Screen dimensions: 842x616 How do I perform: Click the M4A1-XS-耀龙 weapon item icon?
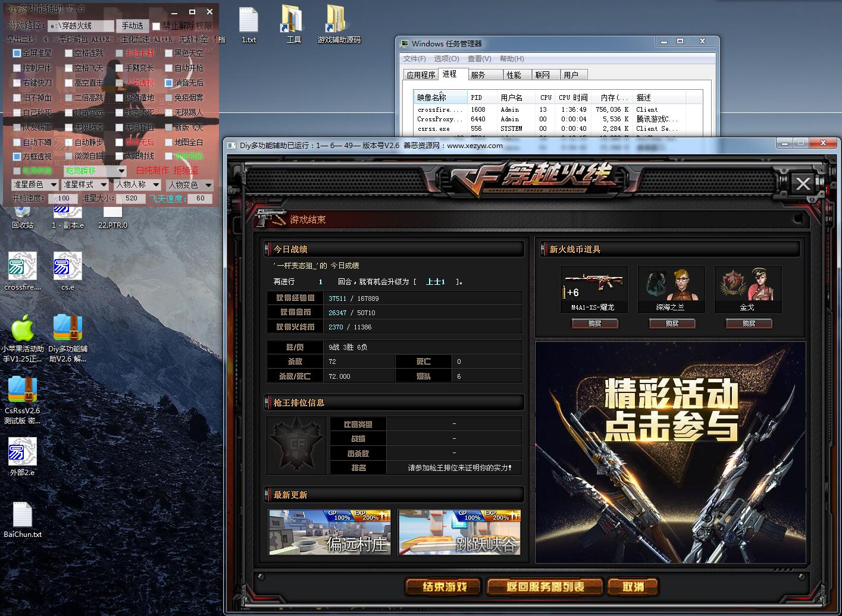pos(593,285)
